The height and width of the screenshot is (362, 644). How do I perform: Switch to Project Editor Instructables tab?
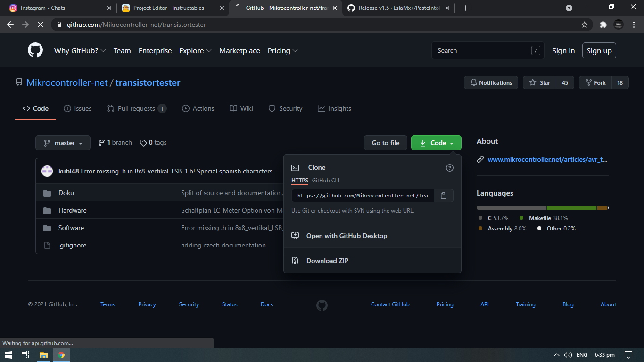coord(172,8)
